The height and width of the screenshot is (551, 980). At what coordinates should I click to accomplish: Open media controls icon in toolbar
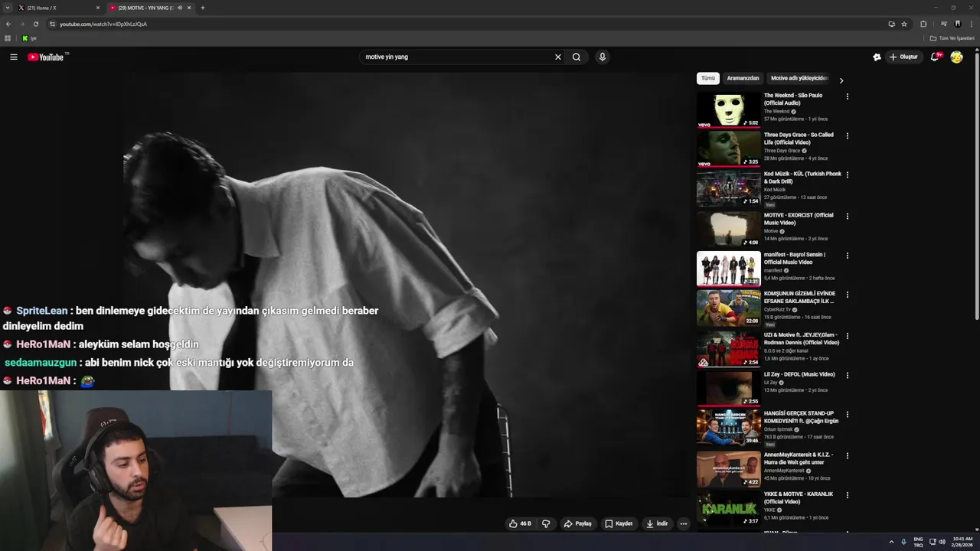[x=944, y=24]
